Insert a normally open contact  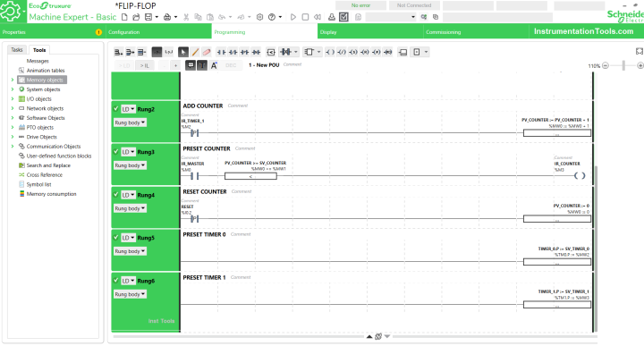click(x=222, y=52)
